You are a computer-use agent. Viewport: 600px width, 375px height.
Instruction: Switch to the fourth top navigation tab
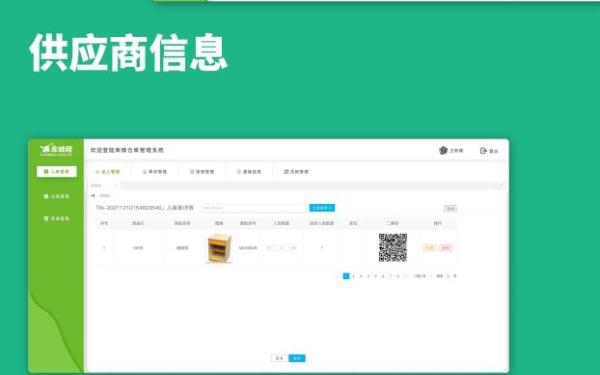click(x=249, y=172)
